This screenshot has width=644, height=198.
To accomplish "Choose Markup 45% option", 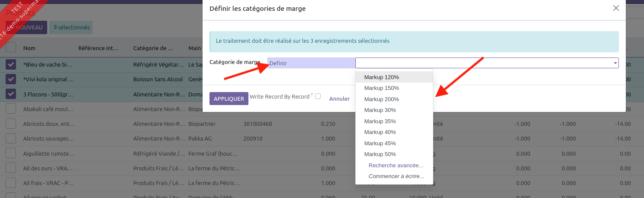I will tap(380, 143).
